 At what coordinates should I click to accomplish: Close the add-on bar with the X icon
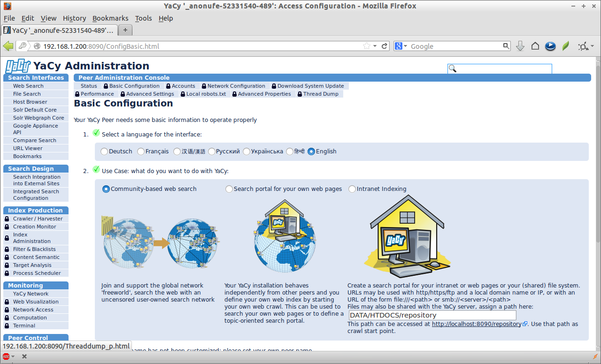[x=24, y=356]
